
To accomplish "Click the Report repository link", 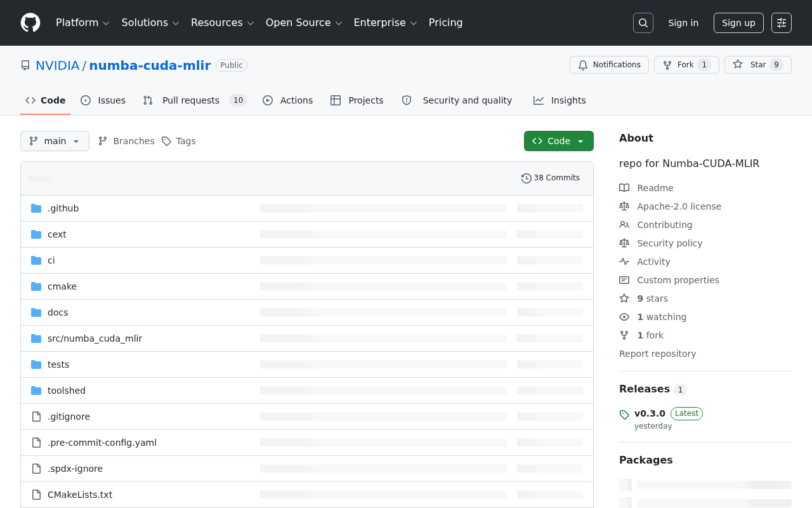I will pos(657,354).
